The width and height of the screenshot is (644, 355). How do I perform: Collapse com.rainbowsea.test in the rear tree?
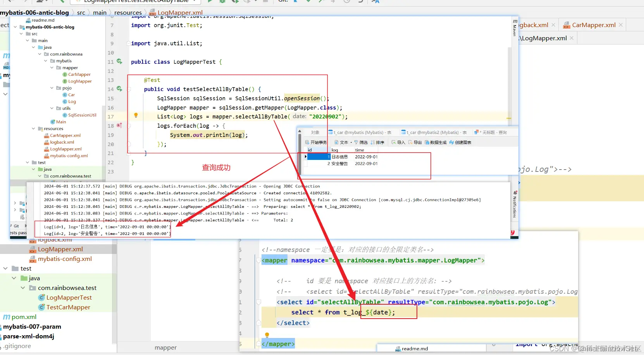pyautogui.click(x=23, y=288)
